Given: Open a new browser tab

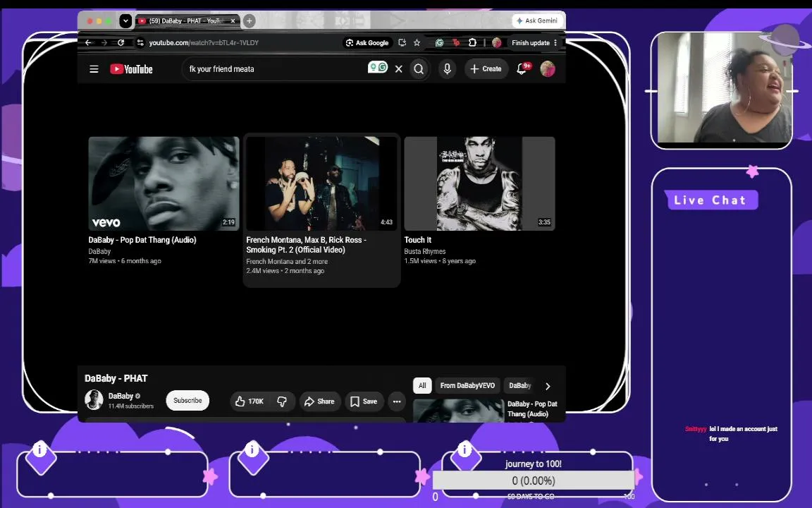Looking at the screenshot, I should pyautogui.click(x=249, y=20).
